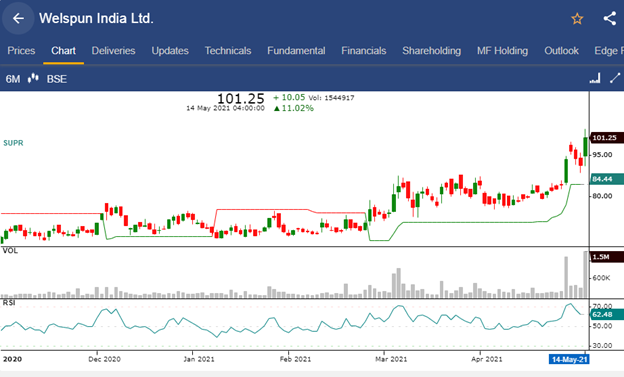This screenshot has height=377, width=624.
Task: Select the trendline drawing tool icon
Action: tap(615, 78)
